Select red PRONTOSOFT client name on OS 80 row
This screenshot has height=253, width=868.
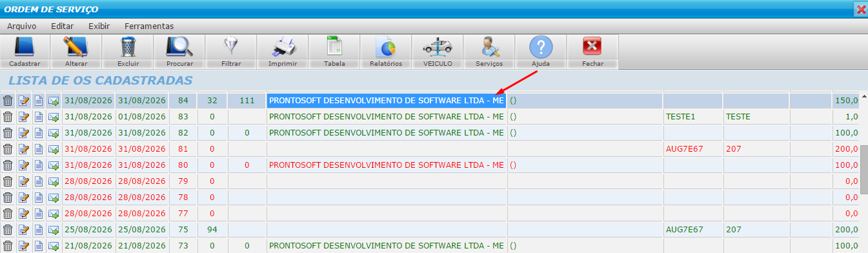coord(387,165)
